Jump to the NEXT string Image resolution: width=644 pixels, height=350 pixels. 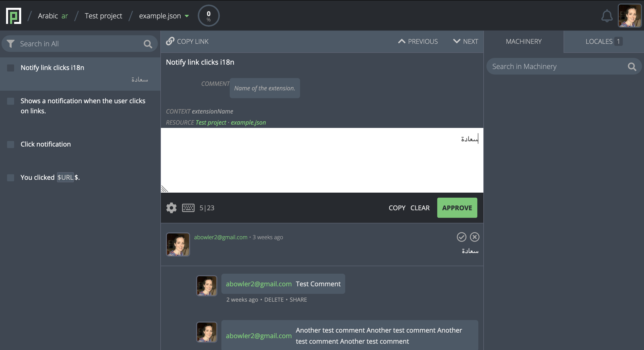[x=465, y=42]
